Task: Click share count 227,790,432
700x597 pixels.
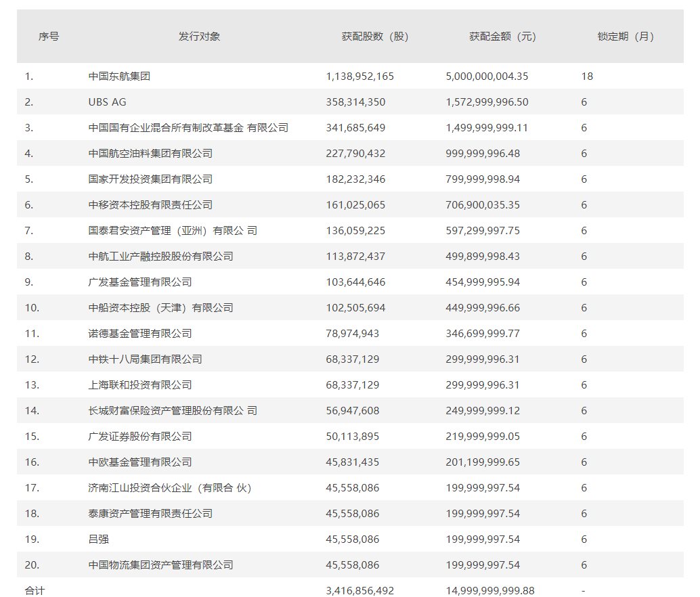Action: coord(355,154)
